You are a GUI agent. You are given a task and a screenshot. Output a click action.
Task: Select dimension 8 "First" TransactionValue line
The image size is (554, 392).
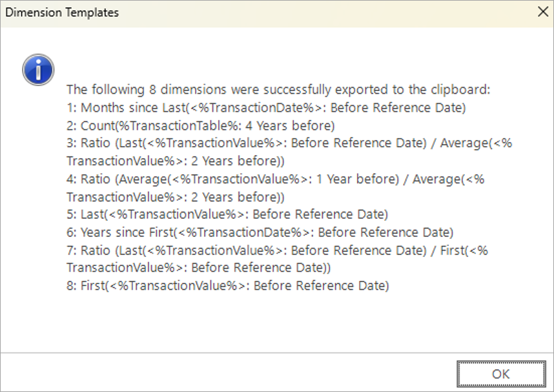click(228, 285)
